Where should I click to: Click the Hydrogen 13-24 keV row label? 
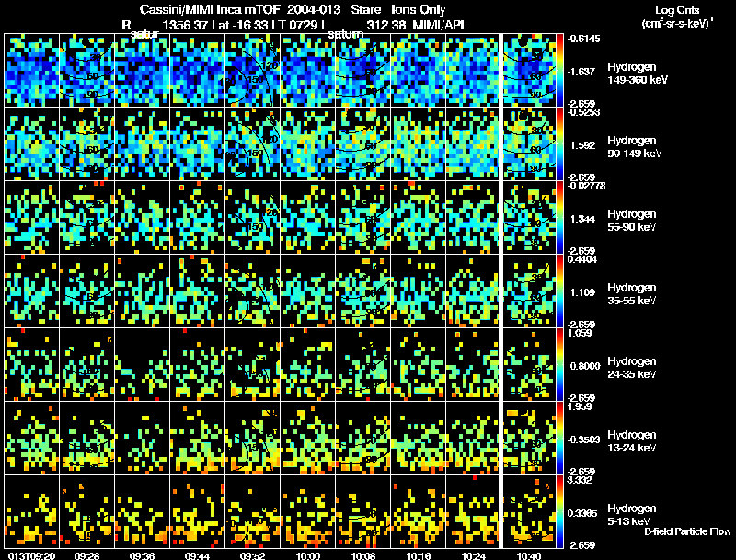pyautogui.click(x=632, y=441)
